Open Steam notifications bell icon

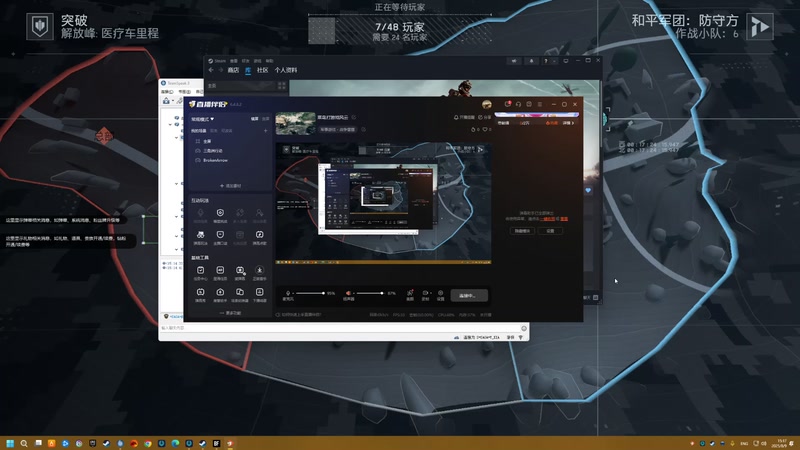pyautogui.click(x=531, y=61)
